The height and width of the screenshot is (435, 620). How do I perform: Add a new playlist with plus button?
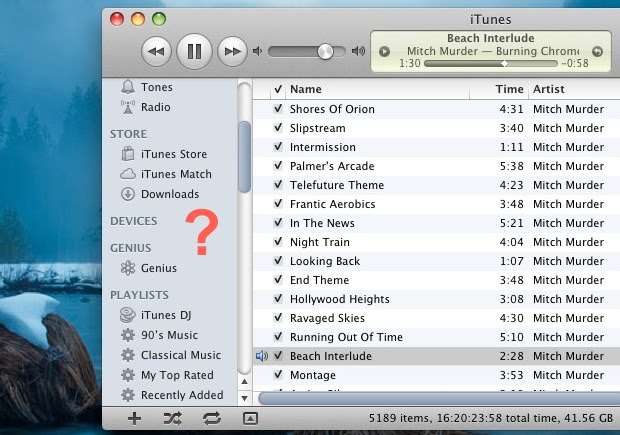click(x=134, y=418)
